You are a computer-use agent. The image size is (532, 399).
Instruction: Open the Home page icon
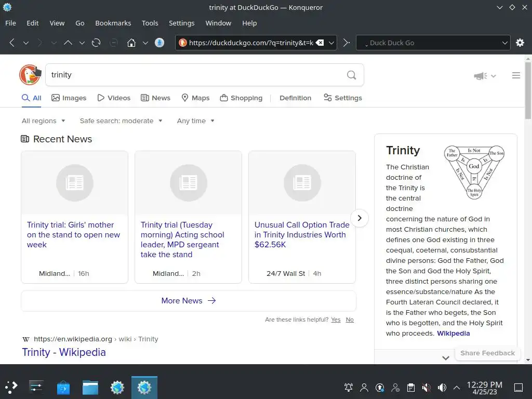(131, 43)
